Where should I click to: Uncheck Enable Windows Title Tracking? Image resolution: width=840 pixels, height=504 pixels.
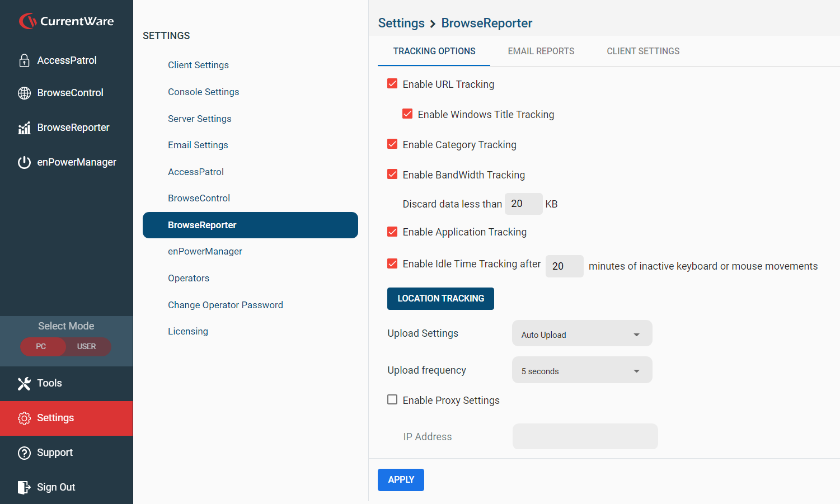(x=407, y=114)
